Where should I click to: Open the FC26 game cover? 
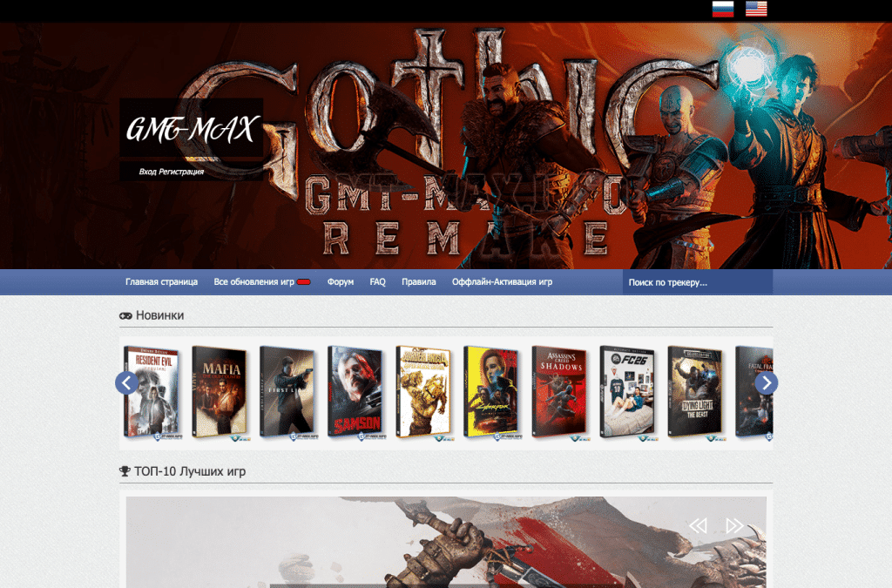click(629, 392)
